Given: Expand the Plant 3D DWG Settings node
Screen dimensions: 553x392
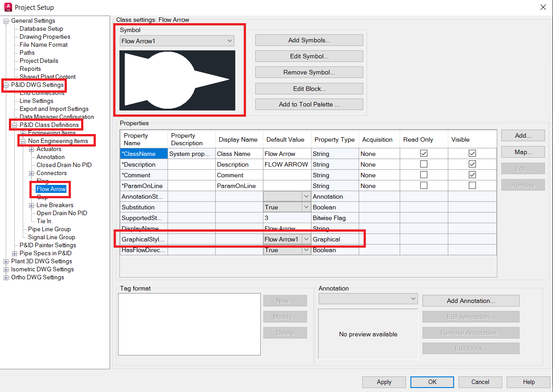Looking at the screenshot, I should [x=6, y=261].
